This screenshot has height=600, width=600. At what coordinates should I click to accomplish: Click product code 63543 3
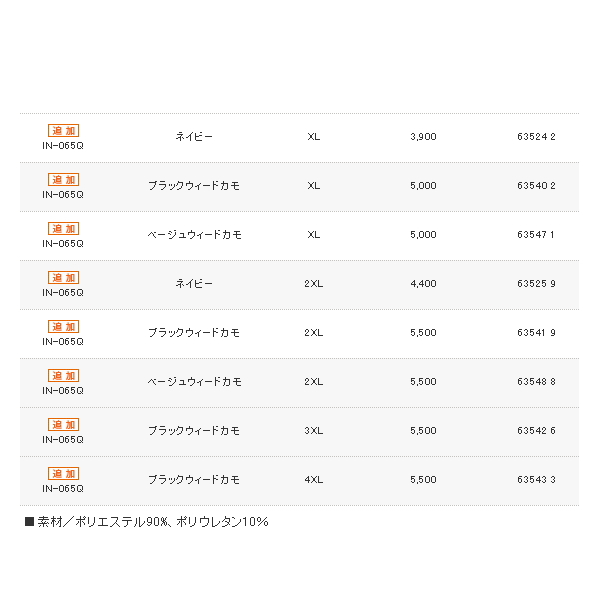[536, 480]
